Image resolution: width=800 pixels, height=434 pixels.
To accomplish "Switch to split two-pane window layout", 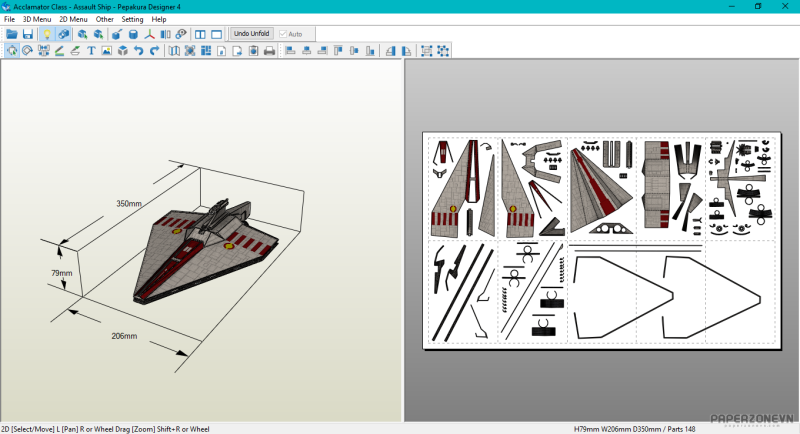I will point(200,34).
